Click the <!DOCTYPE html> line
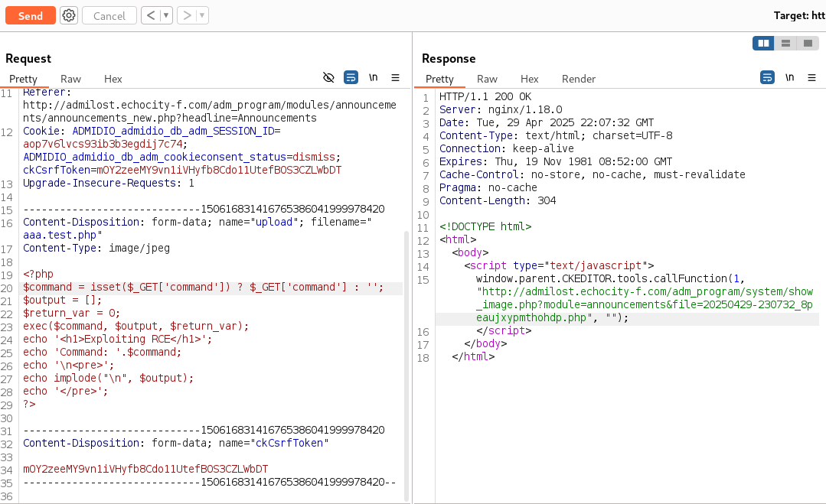Screen dimensions: 826x504 (x=485, y=226)
